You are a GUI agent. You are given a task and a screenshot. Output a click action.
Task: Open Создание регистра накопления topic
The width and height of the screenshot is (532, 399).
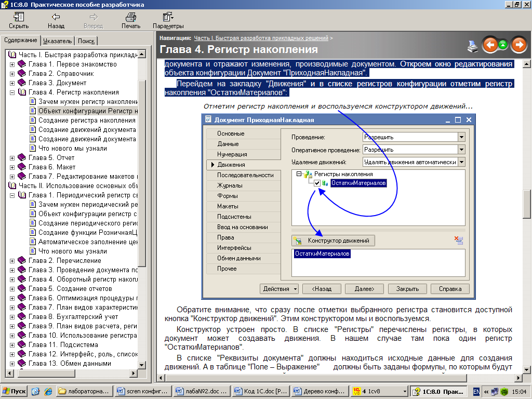[87, 120]
